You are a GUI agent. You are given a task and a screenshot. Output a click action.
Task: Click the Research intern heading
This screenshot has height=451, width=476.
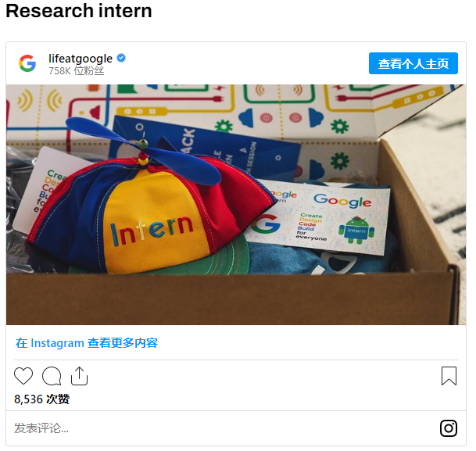(79, 11)
